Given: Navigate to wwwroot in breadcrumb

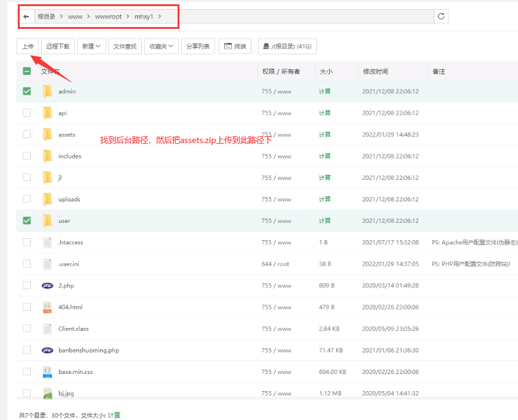Looking at the screenshot, I should [108, 17].
